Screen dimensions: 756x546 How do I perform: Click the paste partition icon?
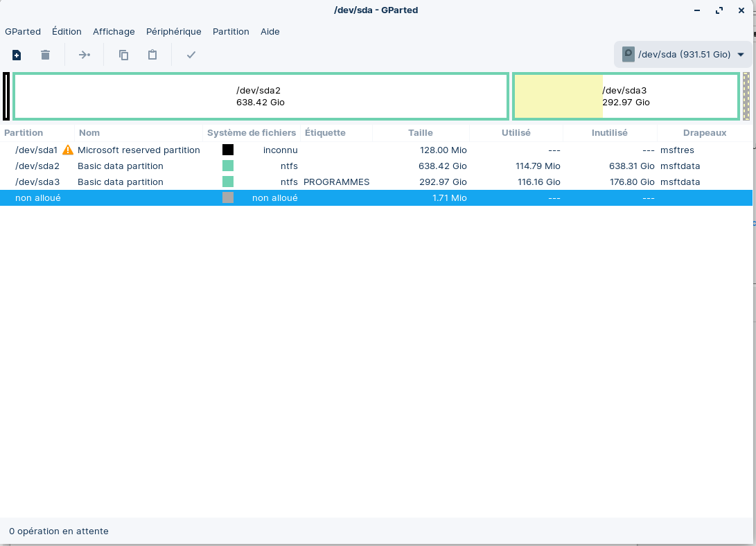(152, 55)
